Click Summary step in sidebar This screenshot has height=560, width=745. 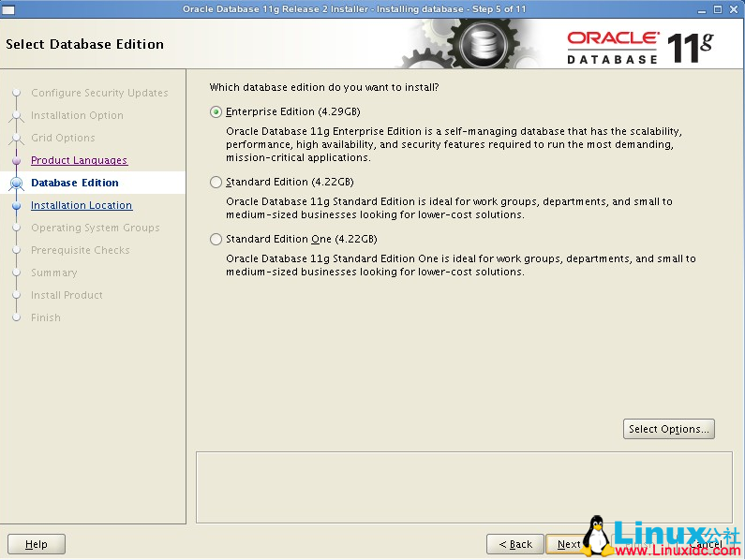(x=53, y=273)
